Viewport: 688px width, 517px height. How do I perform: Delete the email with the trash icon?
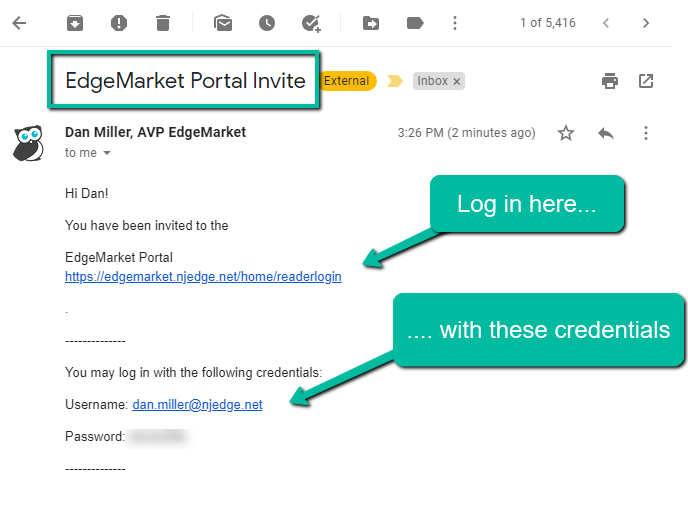[x=163, y=23]
